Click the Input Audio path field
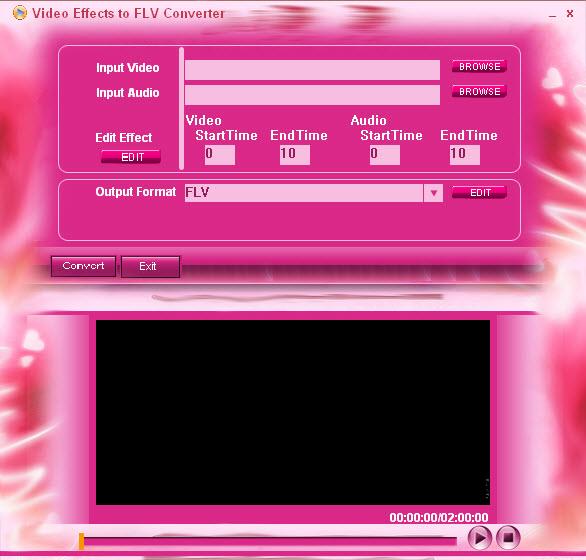 [312, 95]
